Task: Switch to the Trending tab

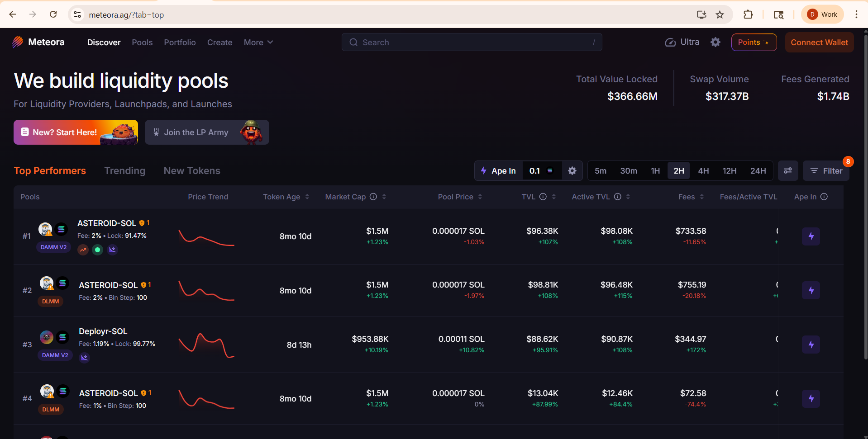Action: coord(124,171)
